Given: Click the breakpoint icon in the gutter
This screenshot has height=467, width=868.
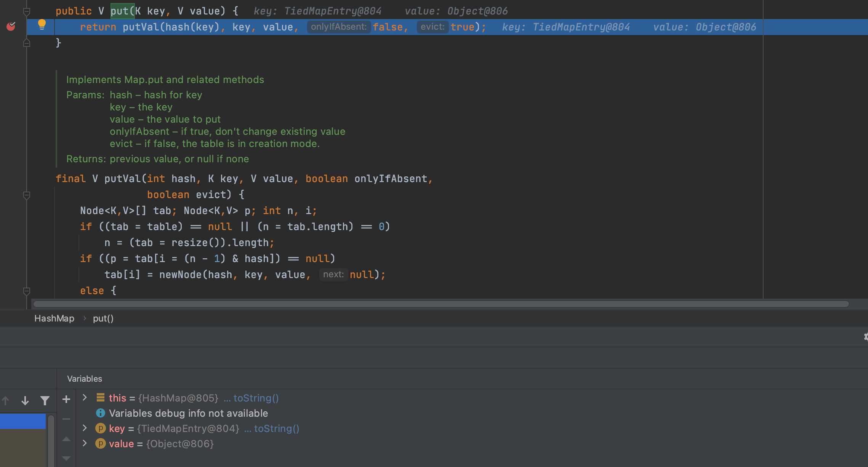Looking at the screenshot, I should pos(11,27).
